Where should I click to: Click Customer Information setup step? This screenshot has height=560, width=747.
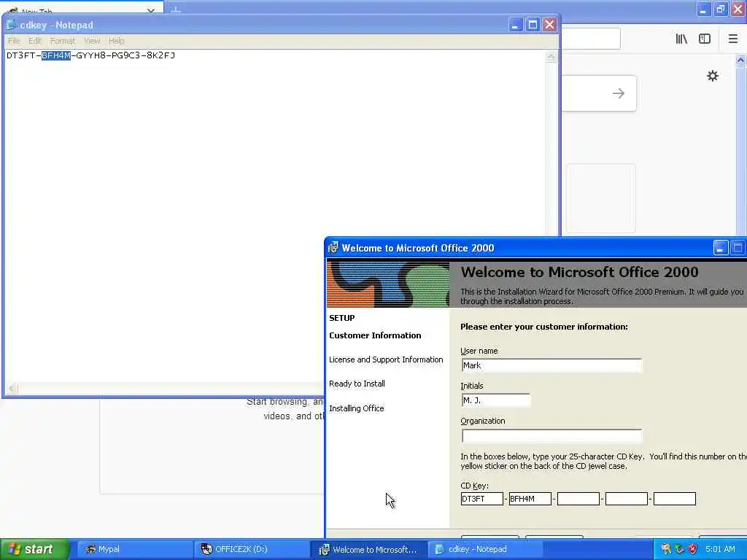click(x=375, y=335)
